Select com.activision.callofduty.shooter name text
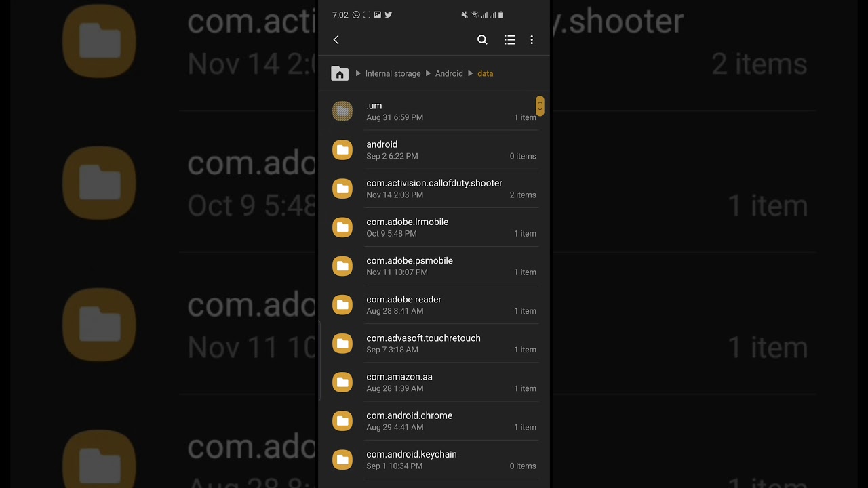Image resolution: width=868 pixels, height=488 pixels. pyautogui.click(x=434, y=183)
